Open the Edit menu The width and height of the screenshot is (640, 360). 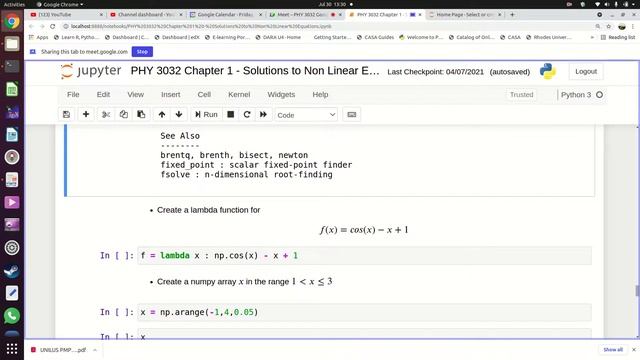coord(103,94)
